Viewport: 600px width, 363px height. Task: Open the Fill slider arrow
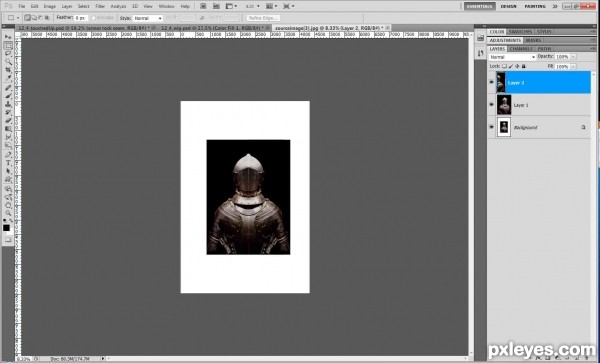573,66
